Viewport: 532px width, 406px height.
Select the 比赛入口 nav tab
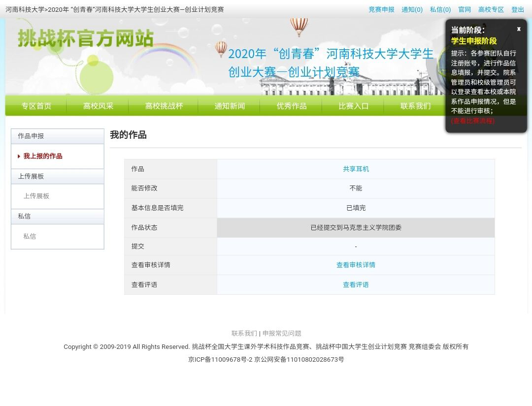pyautogui.click(x=353, y=106)
